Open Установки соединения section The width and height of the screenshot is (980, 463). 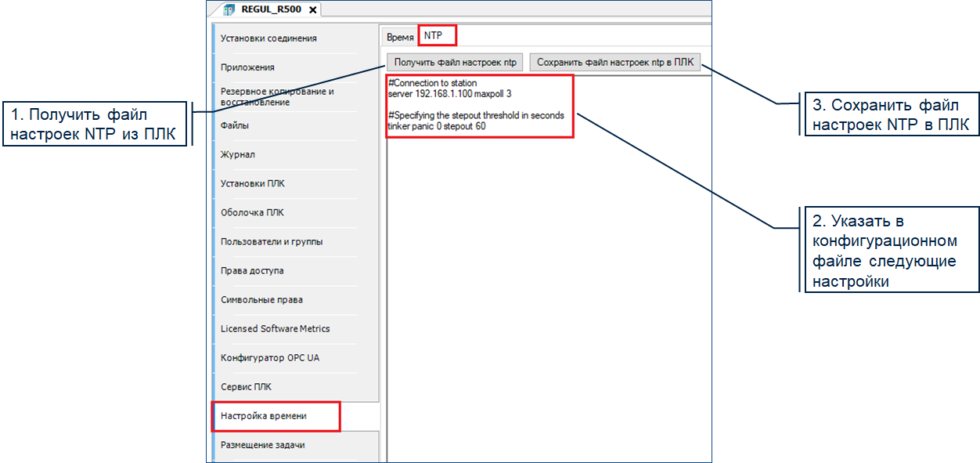pos(268,38)
